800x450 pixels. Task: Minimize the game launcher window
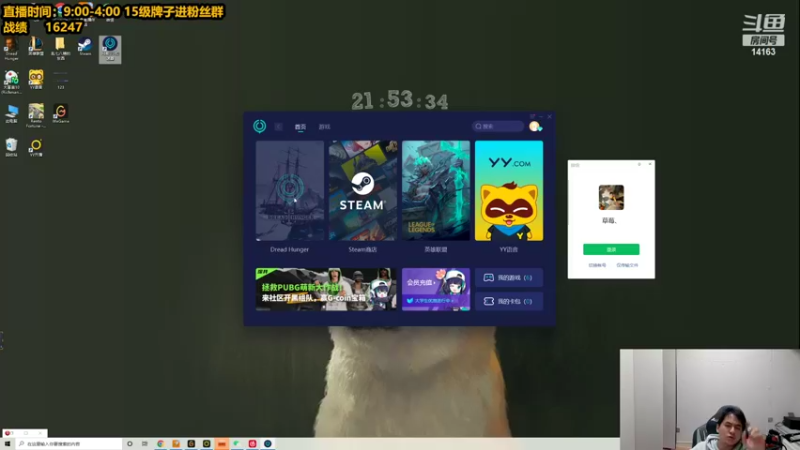coord(541,117)
